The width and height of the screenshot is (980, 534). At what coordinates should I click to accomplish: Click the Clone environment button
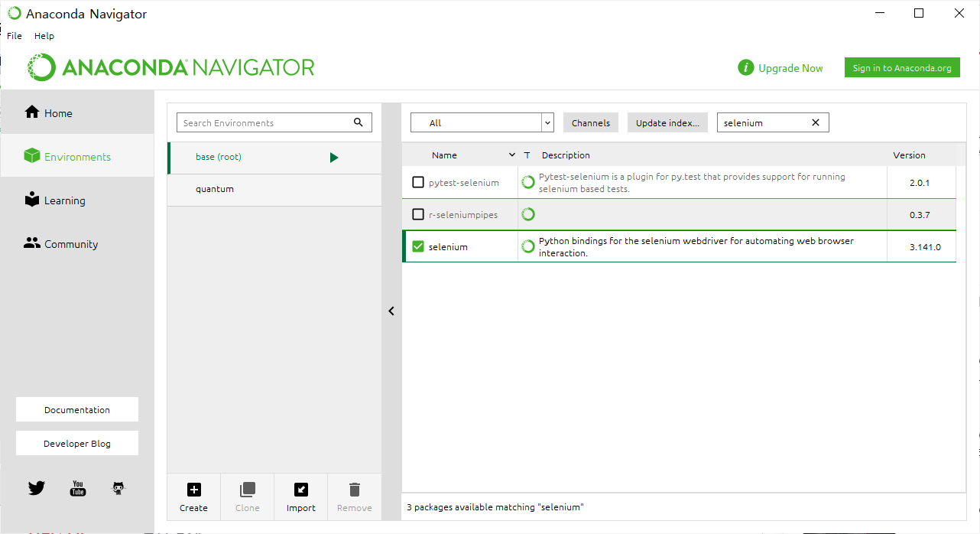tap(247, 497)
